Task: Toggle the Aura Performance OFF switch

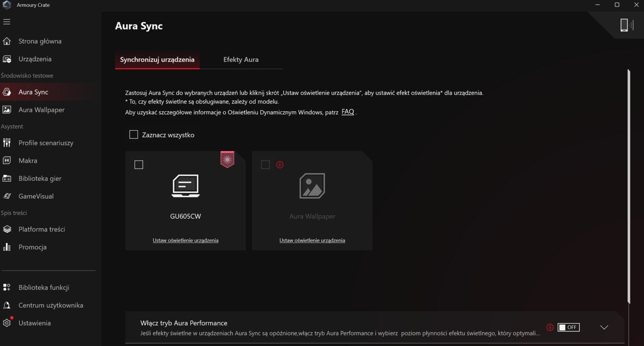Action: 568,327
